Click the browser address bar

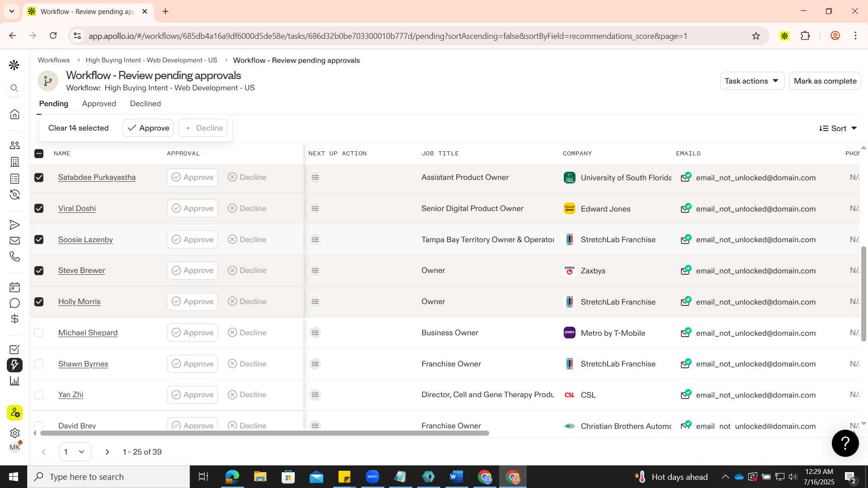388,36
